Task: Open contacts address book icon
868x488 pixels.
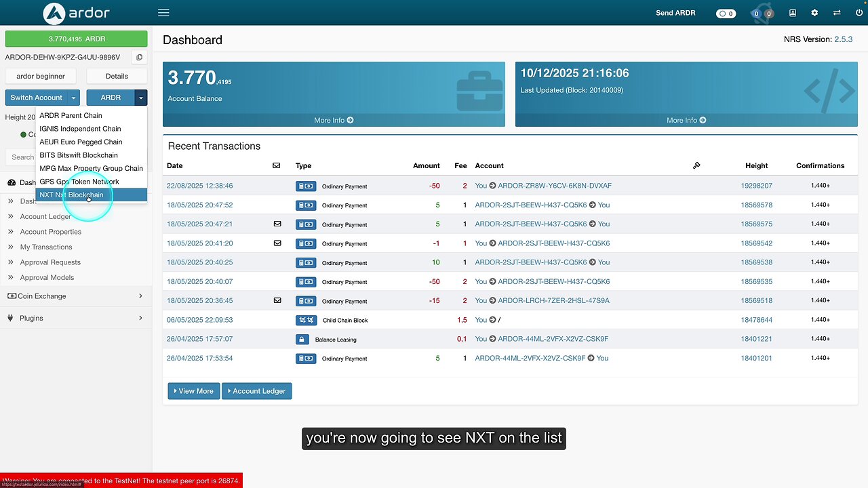Action: coord(793,13)
